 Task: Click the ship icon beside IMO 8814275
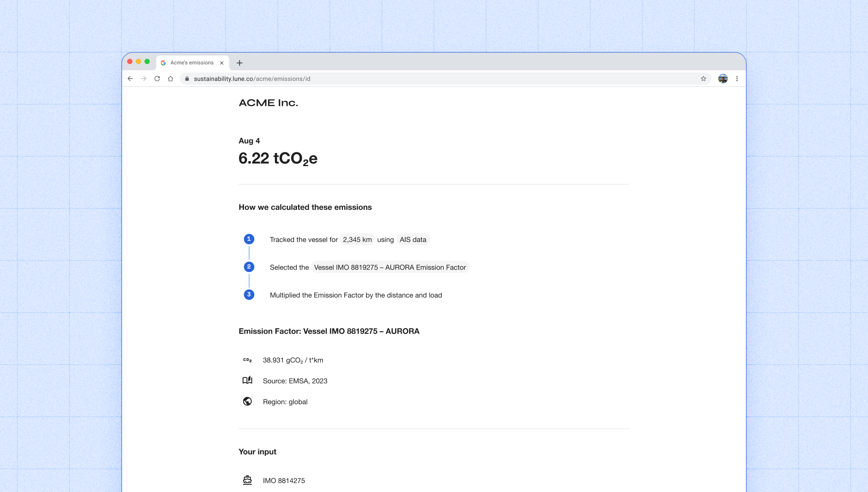tap(247, 480)
